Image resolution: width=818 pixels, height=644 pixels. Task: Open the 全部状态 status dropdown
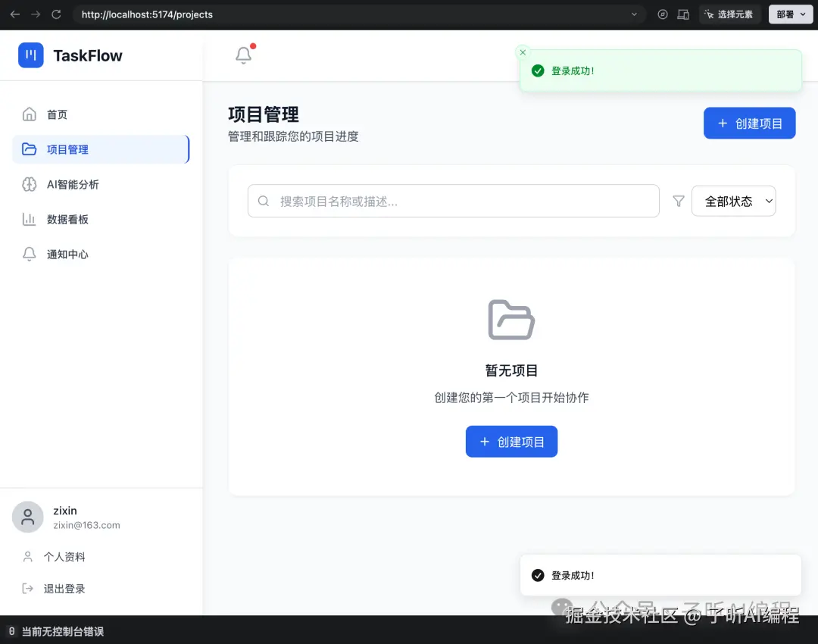(732, 201)
